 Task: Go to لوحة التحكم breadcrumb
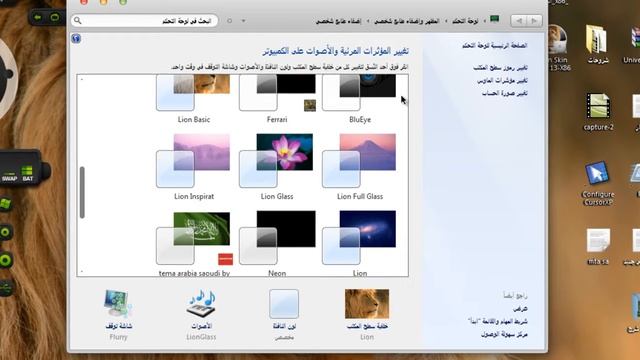click(465, 21)
